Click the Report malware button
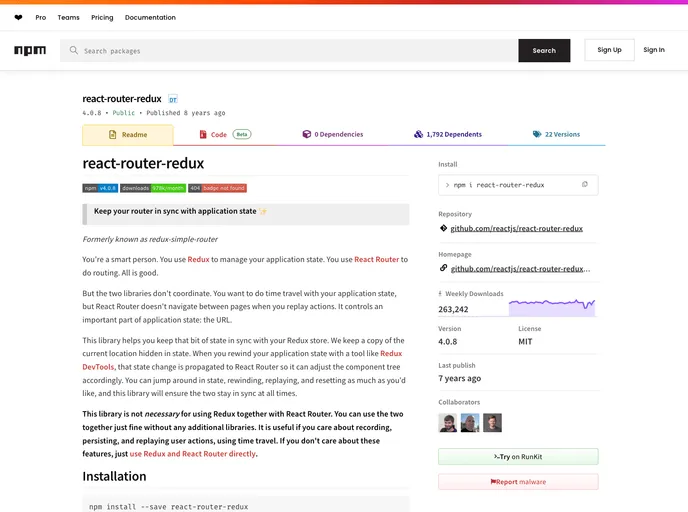Image resolution: width=688 pixels, height=512 pixels. pyautogui.click(x=518, y=482)
